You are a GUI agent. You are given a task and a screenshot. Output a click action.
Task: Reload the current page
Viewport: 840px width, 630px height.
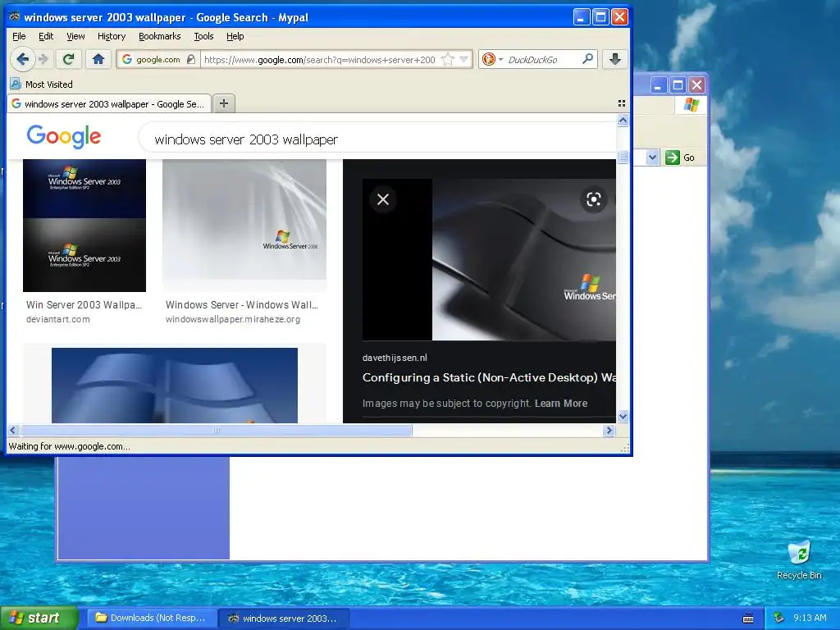(68, 59)
